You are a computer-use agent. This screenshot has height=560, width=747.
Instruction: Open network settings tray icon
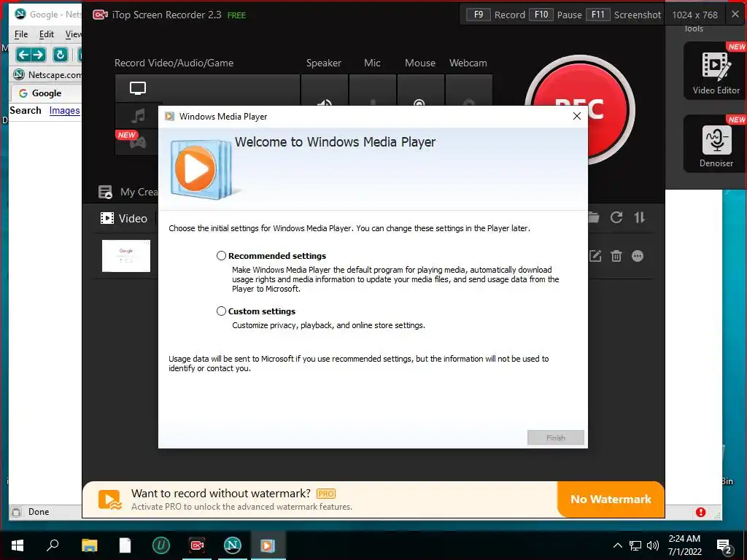click(635, 545)
